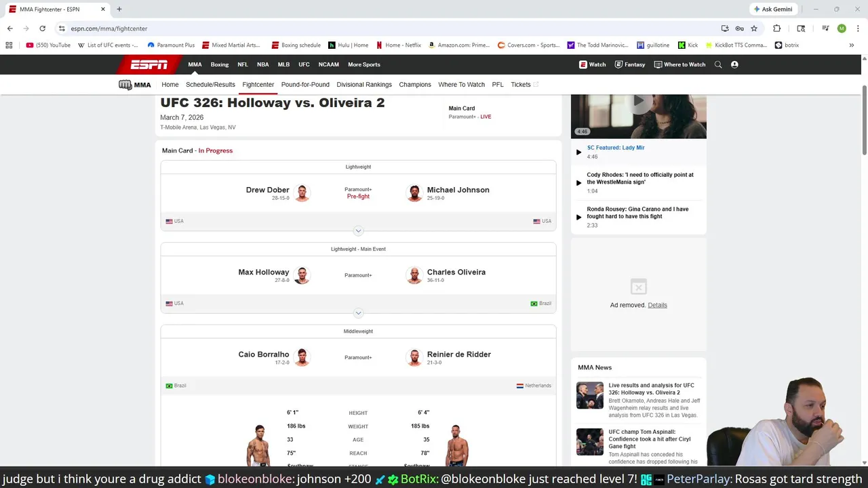Viewport: 868px width, 488px height.
Task: Open the site search magnifier icon
Action: (718, 64)
